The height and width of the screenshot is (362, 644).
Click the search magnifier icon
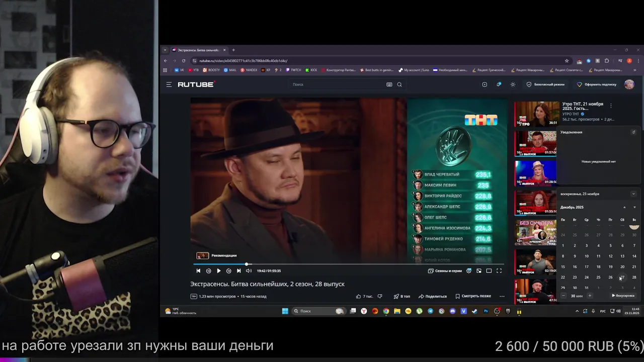(399, 84)
